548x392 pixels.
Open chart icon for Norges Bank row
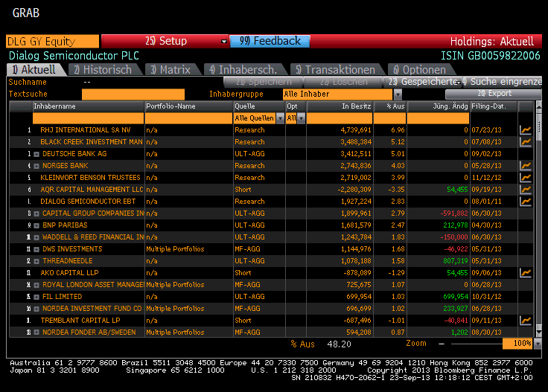pos(526,166)
